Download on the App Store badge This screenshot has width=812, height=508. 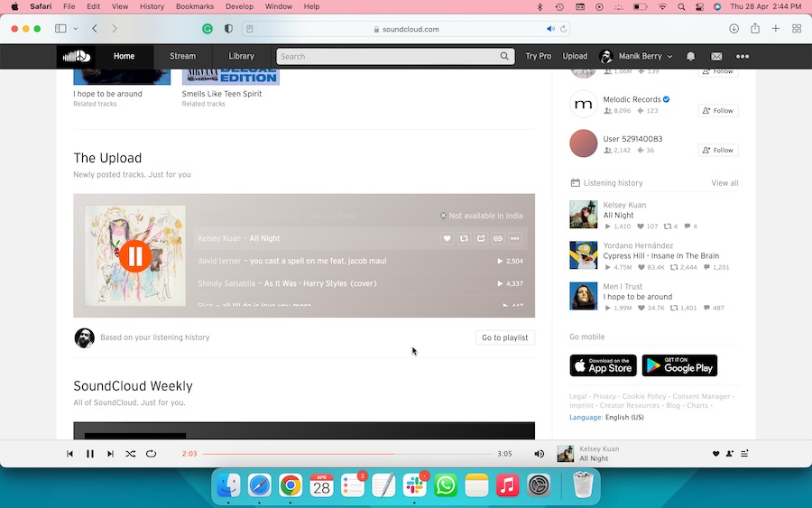click(x=603, y=365)
